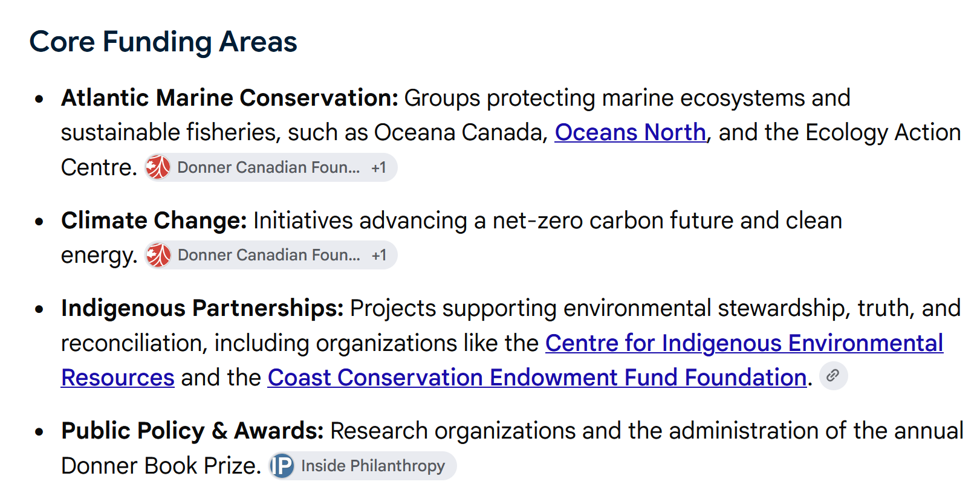980x499 pixels.
Task: Click the Climate Change bold label
Action: [x=154, y=221]
